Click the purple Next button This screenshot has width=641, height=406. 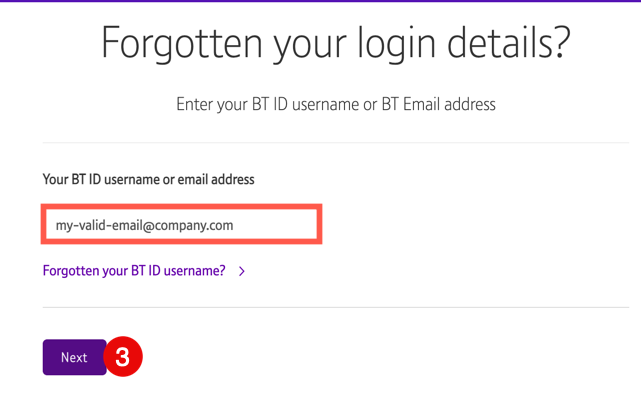click(74, 357)
